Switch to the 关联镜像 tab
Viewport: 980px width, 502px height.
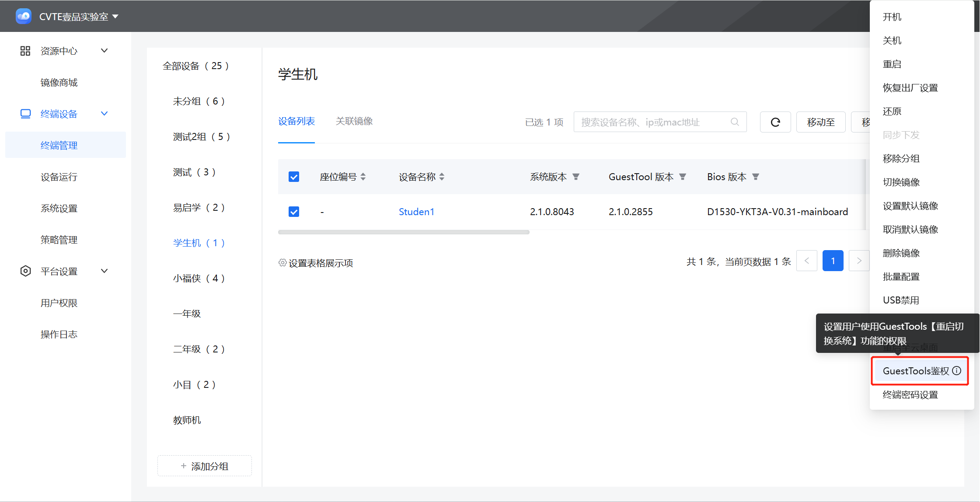[354, 121]
